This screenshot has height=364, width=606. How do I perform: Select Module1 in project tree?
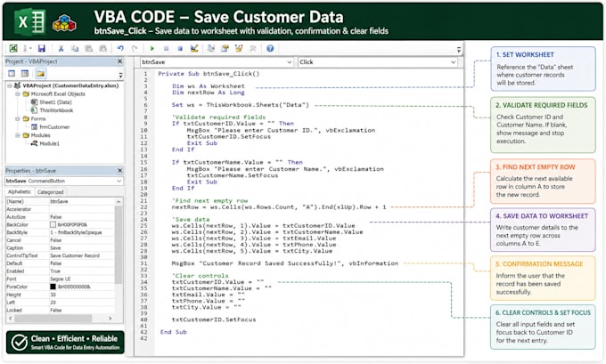45,143
